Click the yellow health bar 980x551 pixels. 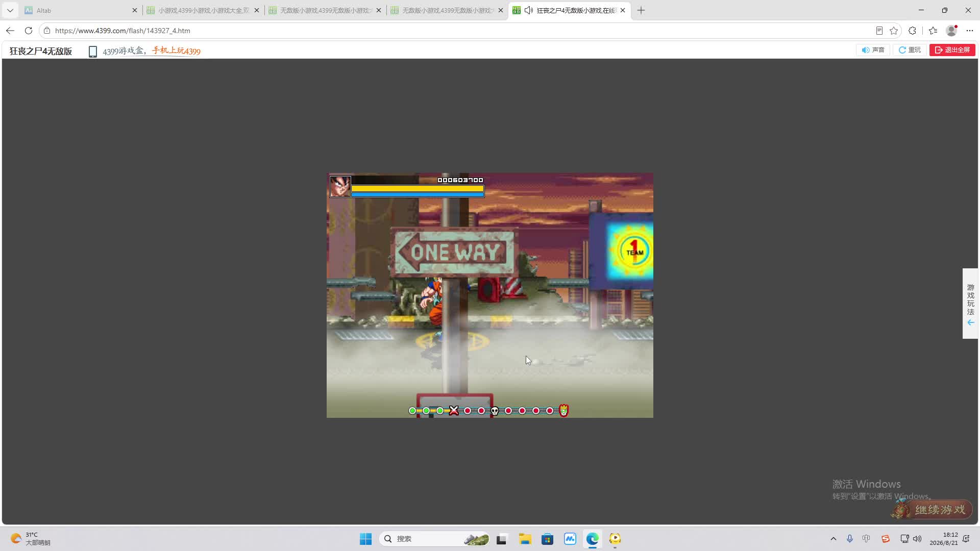click(418, 188)
